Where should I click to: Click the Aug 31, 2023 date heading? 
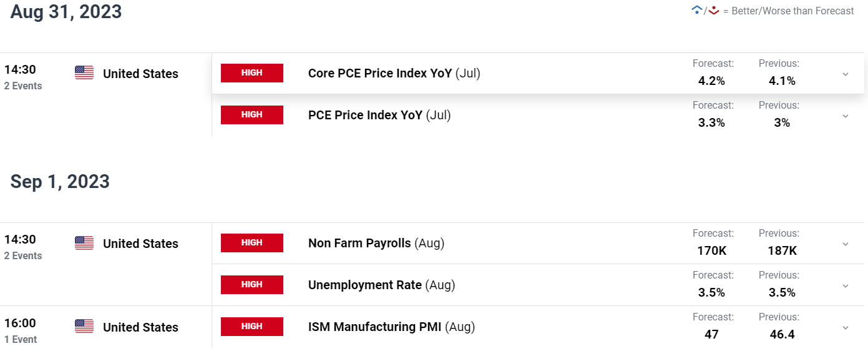66,12
